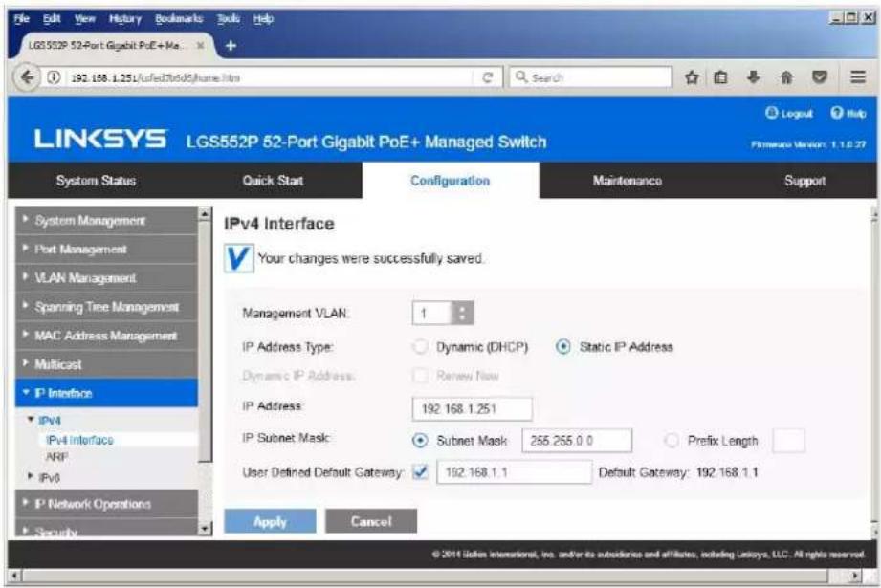Open the History menu
The height and width of the screenshot is (588, 881).
(125, 18)
